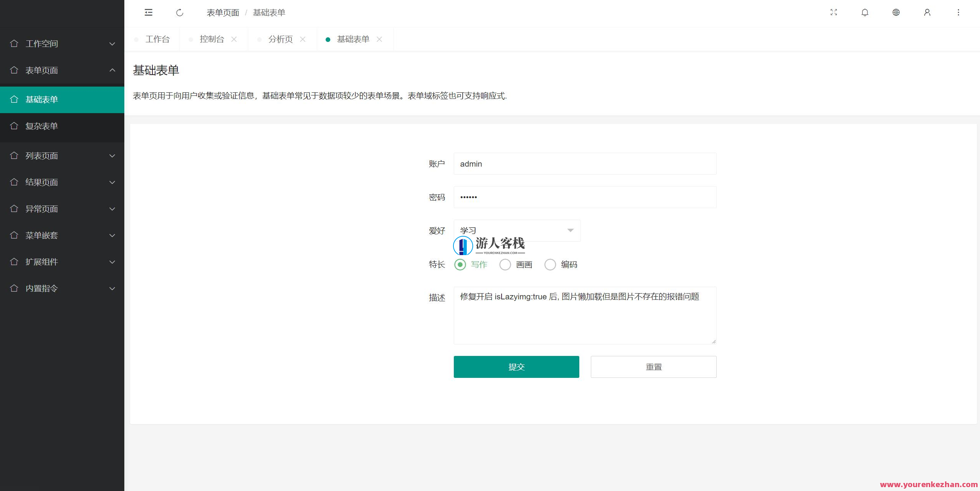This screenshot has width=980, height=491.
Task: Expand the 列表页面 menu section
Action: [62, 155]
